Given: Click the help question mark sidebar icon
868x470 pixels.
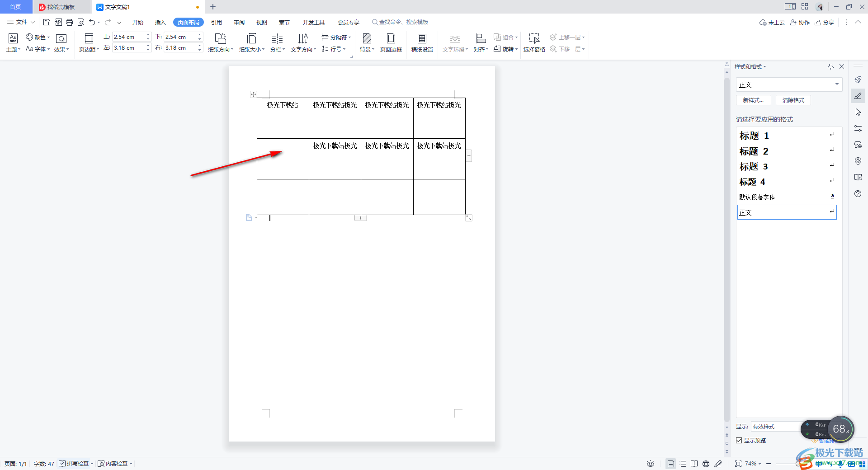Looking at the screenshot, I should 858,194.
